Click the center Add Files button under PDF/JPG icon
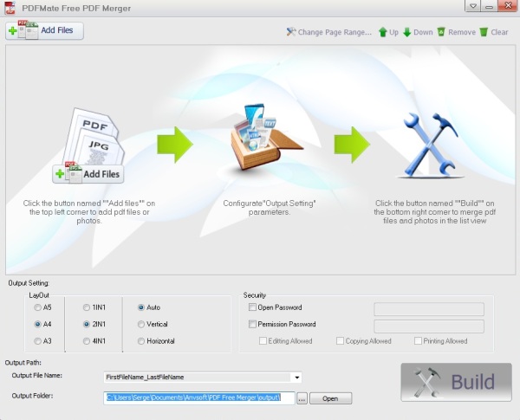520x420 pixels. click(x=88, y=174)
